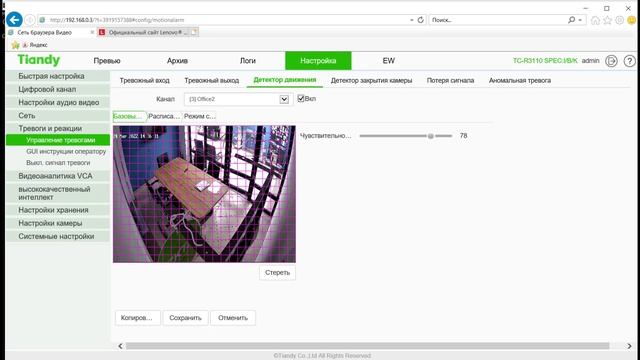The image size is (640, 360).
Task: Click the motion detection camera preview
Action: coord(204,194)
